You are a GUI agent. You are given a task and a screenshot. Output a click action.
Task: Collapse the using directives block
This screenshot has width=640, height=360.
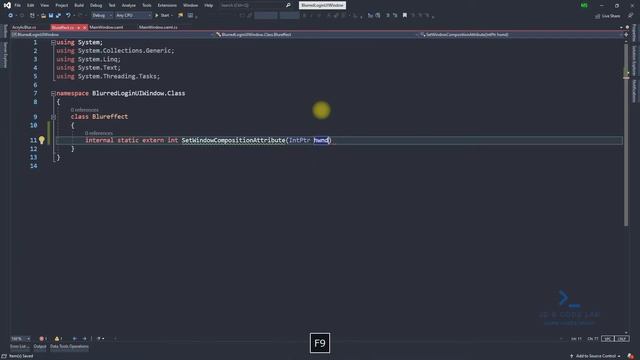coord(53,42)
